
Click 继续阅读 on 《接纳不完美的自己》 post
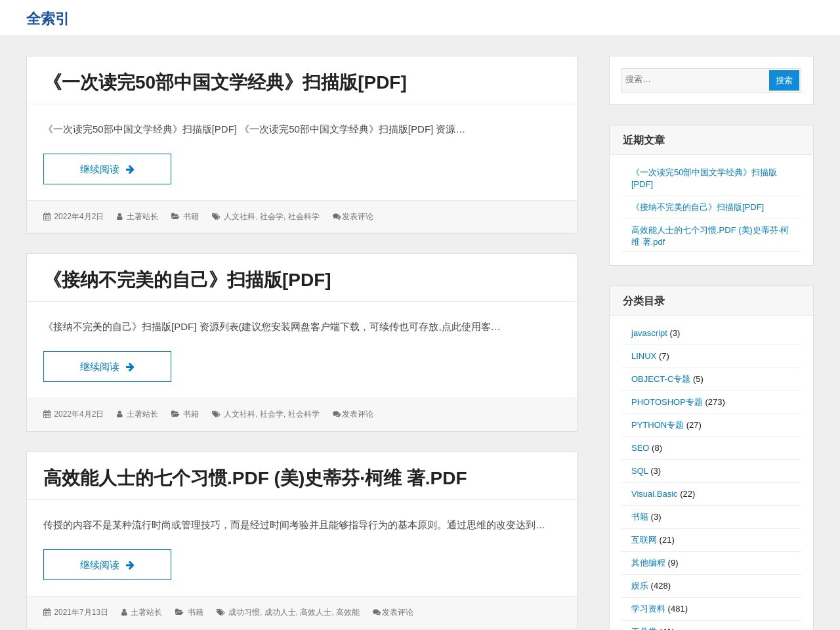(107, 366)
